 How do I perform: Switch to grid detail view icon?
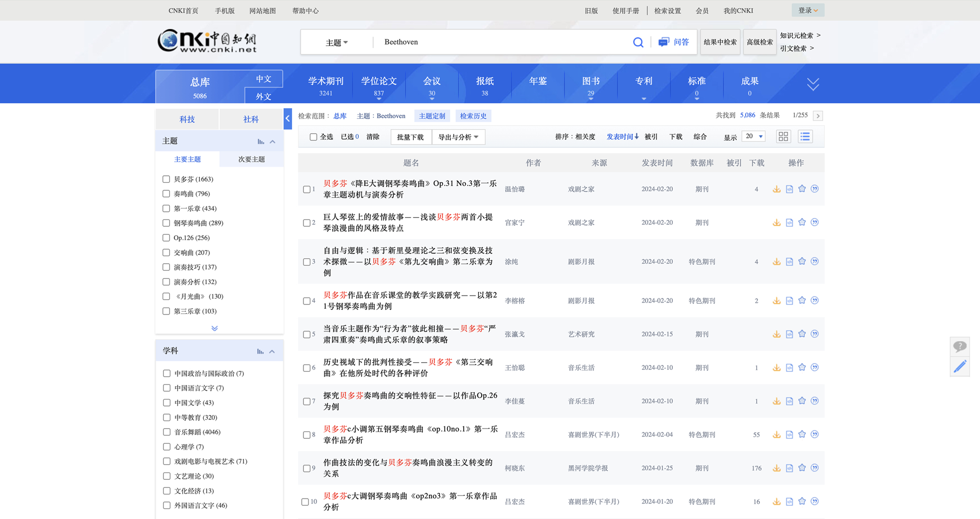[x=783, y=136]
